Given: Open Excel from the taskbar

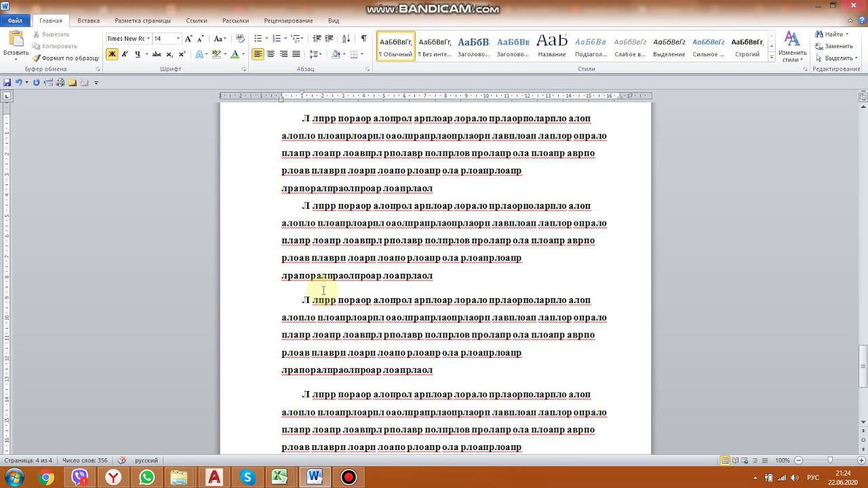Looking at the screenshot, I should (280, 477).
